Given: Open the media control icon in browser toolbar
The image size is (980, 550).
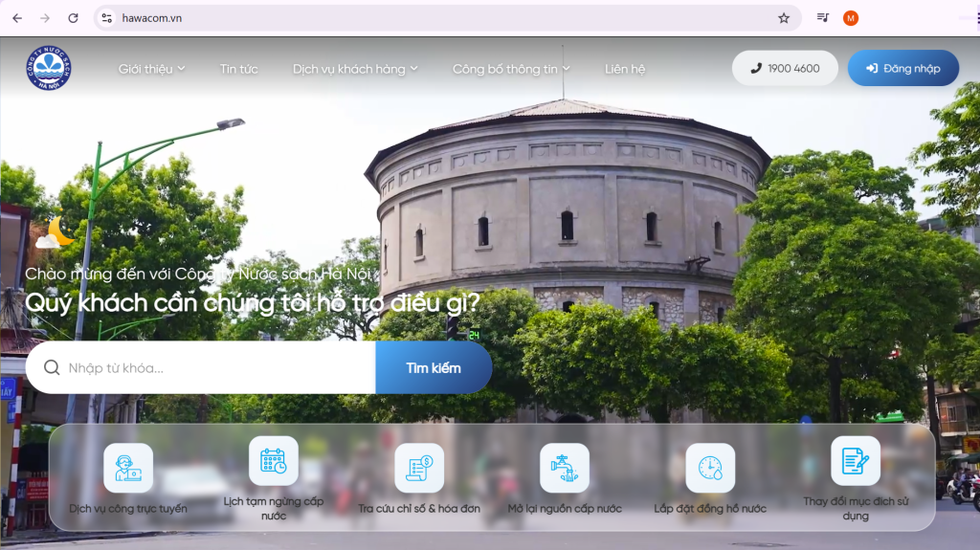Looking at the screenshot, I should click(822, 18).
